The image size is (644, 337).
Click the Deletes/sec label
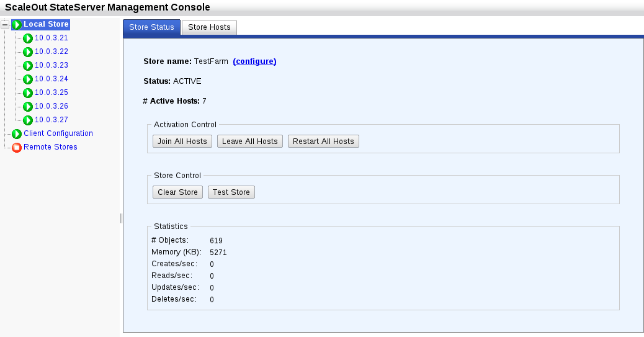point(174,299)
